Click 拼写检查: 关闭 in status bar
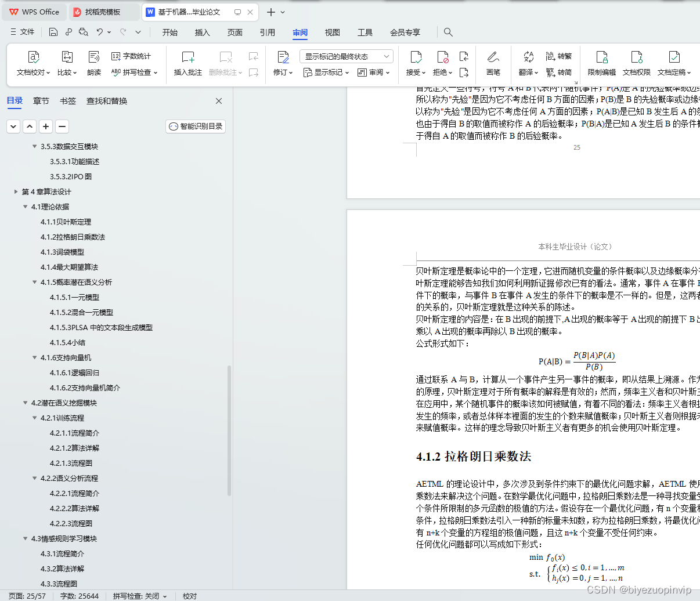Screen dimensions: 700x601 (x=140, y=596)
